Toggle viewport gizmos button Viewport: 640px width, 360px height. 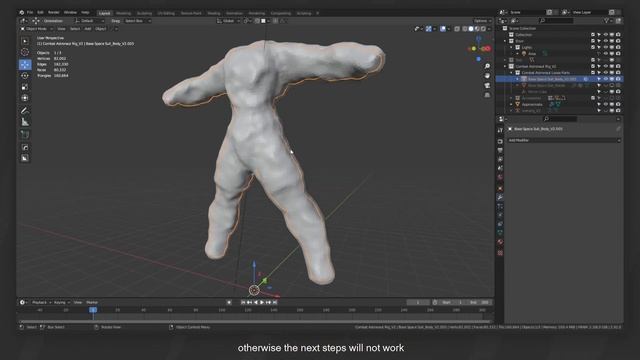[x=429, y=29]
